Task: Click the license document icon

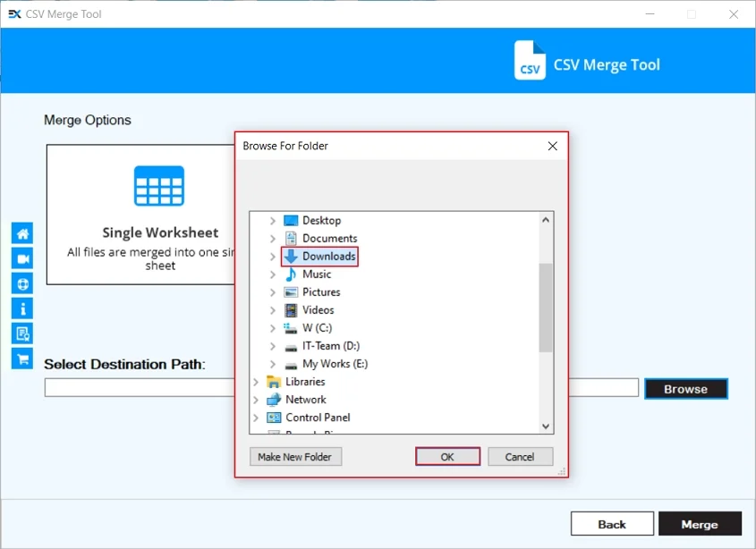Action: coord(22,334)
